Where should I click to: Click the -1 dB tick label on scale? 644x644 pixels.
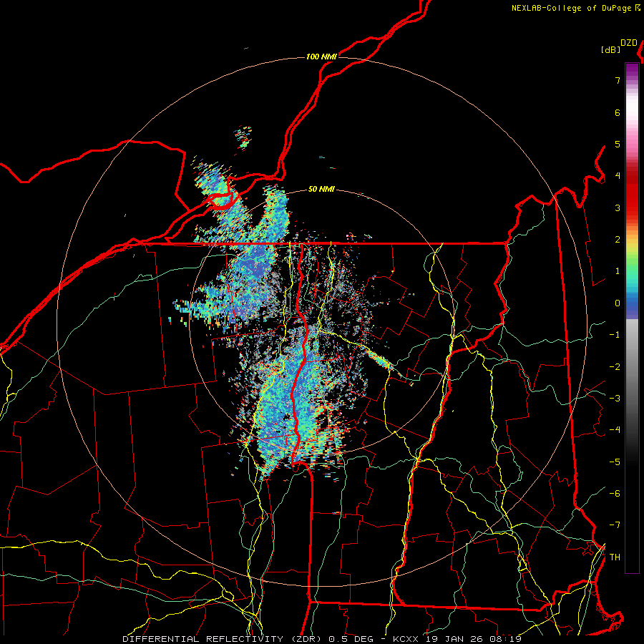615,335
